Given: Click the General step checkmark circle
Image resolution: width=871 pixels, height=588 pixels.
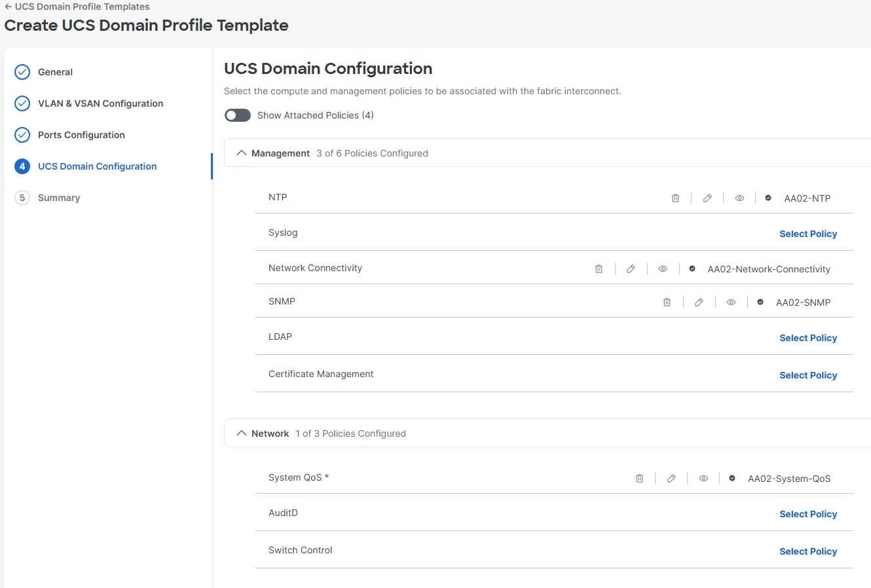Looking at the screenshot, I should coord(22,72).
